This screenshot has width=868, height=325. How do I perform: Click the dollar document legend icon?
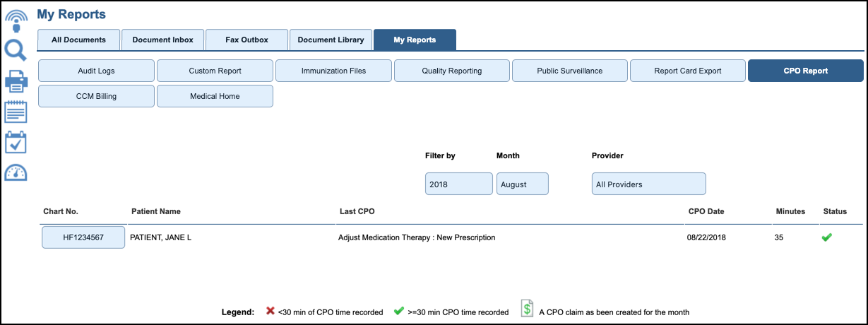527,309
